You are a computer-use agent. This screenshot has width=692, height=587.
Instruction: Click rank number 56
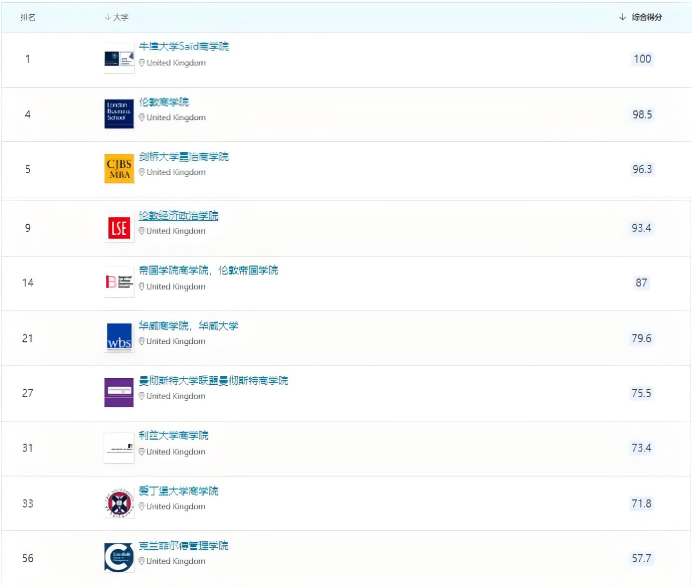pos(28,558)
